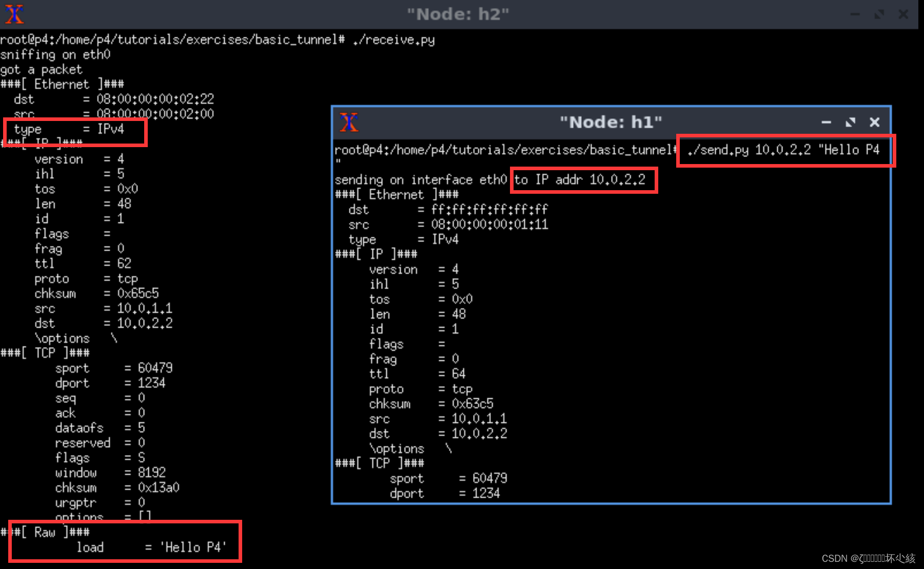Click the X11 icon in Node h2 title bar
Viewport: 924px width, 569px height.
pyautogui.click(x=14, y=14)
